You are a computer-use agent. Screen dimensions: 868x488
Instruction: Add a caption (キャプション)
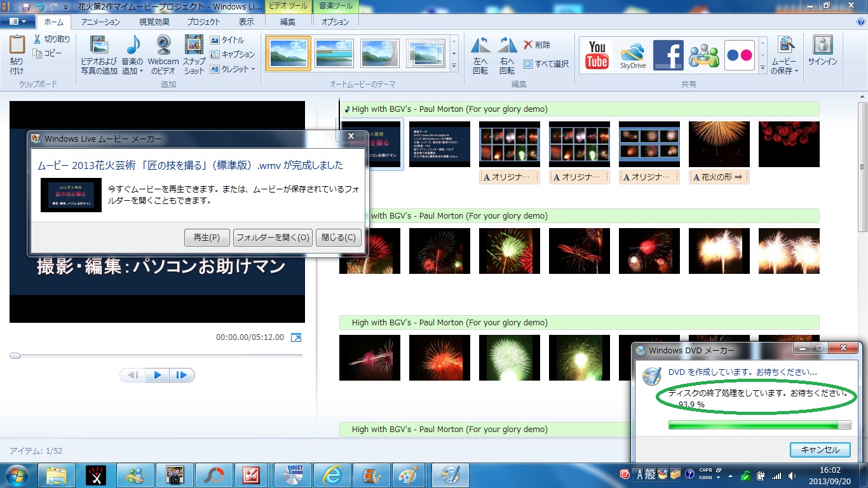click(x=233, y=55)
